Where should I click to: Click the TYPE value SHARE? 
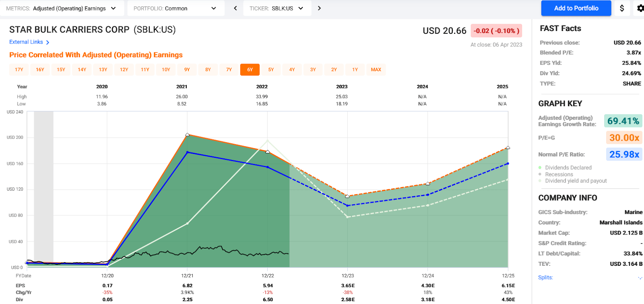coord(632,84)
